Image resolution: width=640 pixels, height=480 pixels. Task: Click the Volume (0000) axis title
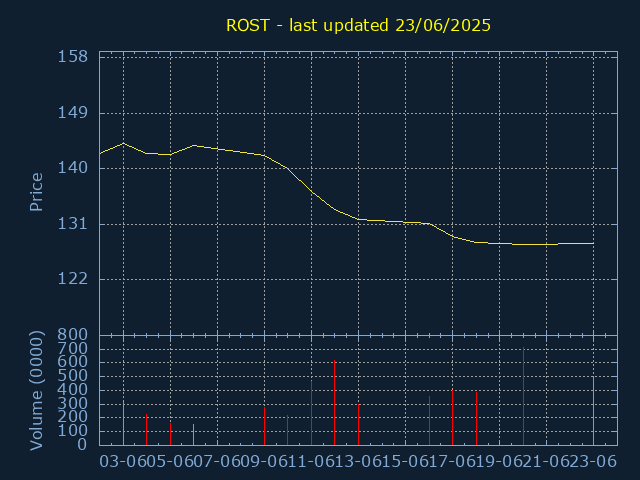click(36, 391)
